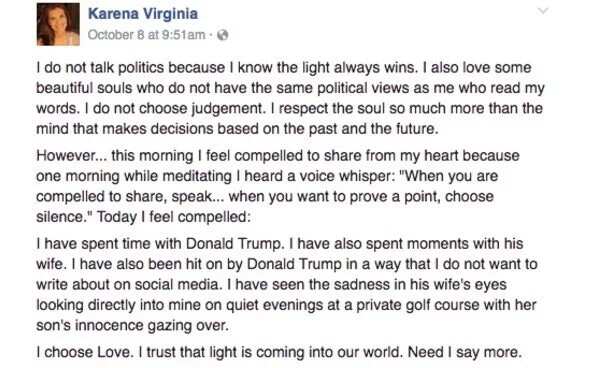Open Karena Virginia's profile picture
The width and height of the screenshot is (601, 368).
(x=58, y=24)
